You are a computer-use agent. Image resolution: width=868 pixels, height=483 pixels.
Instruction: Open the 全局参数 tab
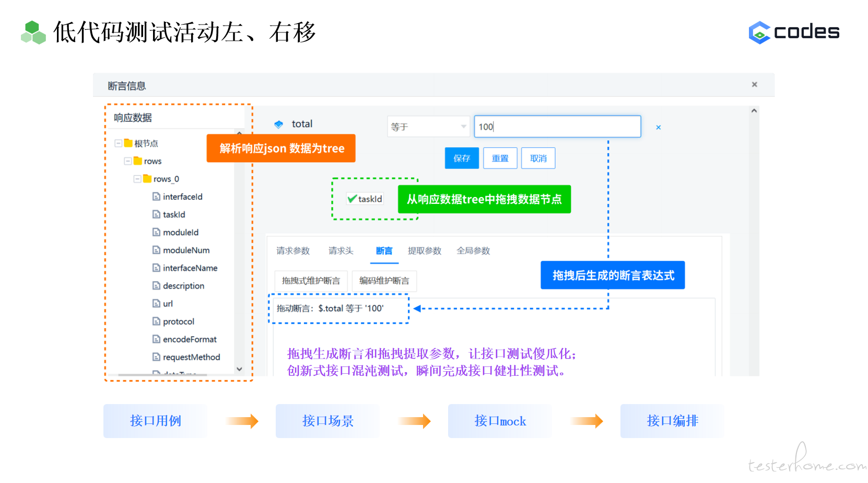click(473, 251)
